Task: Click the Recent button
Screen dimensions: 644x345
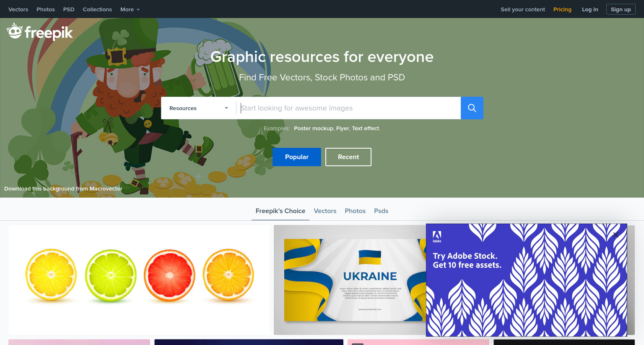Action: pyautogui.click(x=348, y=157)
